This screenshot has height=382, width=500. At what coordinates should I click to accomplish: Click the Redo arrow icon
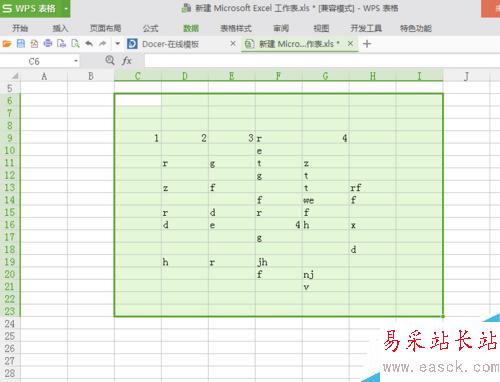tap(103, 44)
